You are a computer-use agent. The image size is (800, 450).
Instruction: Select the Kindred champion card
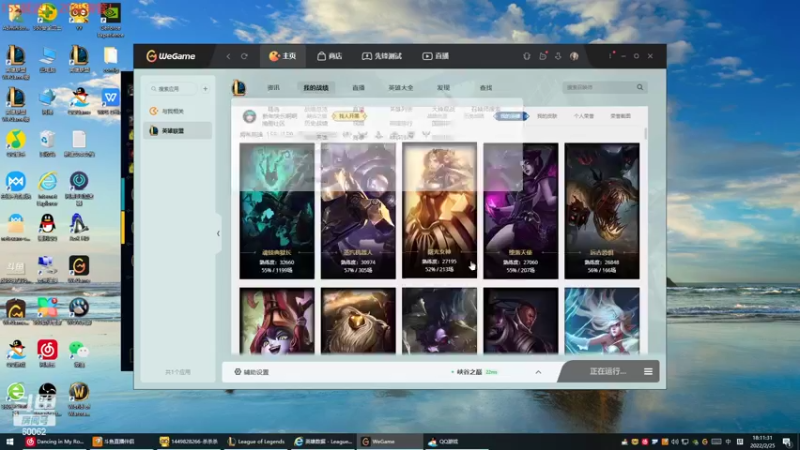[x=439, y=321]
